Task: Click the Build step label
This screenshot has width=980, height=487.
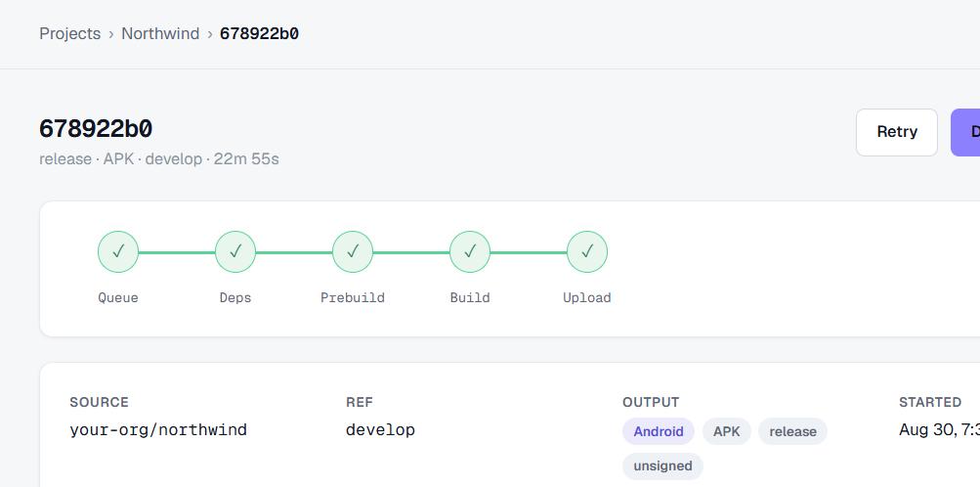Action: [x=470, y=297]
